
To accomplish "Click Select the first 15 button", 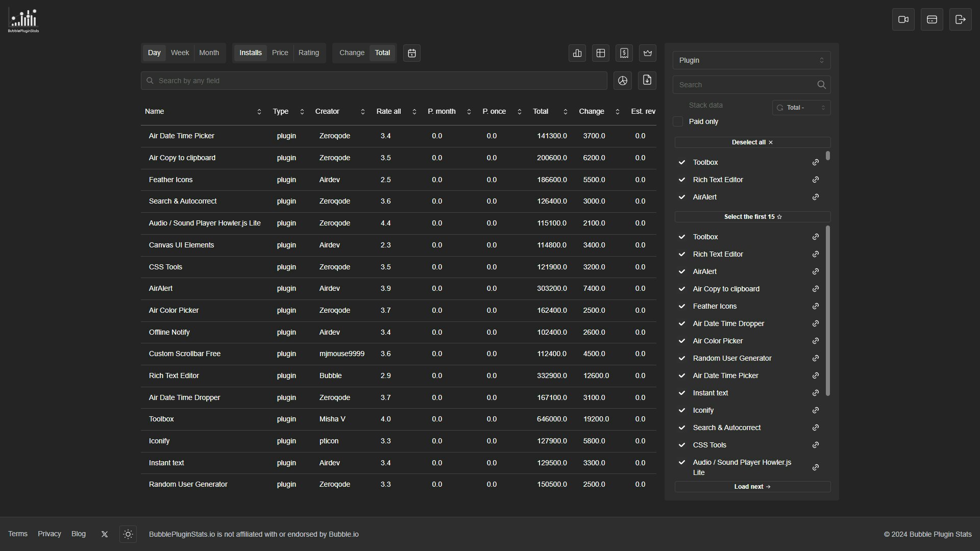I will [752, 217].
